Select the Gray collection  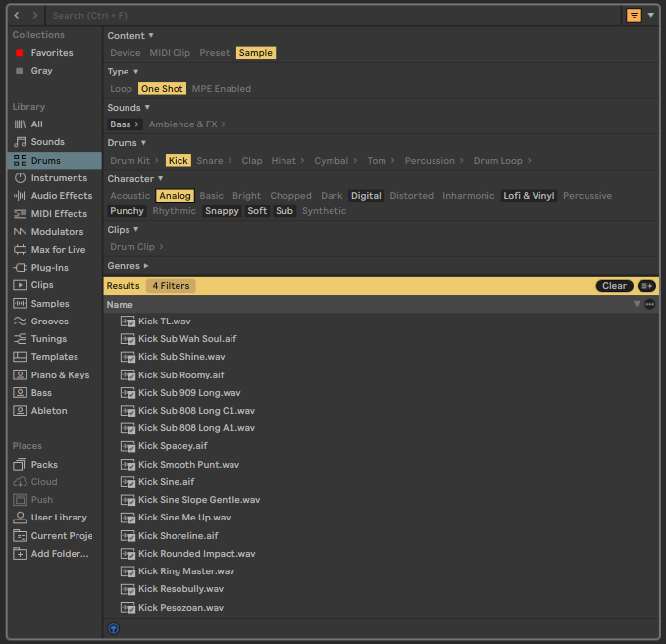(x=34, y=71)
